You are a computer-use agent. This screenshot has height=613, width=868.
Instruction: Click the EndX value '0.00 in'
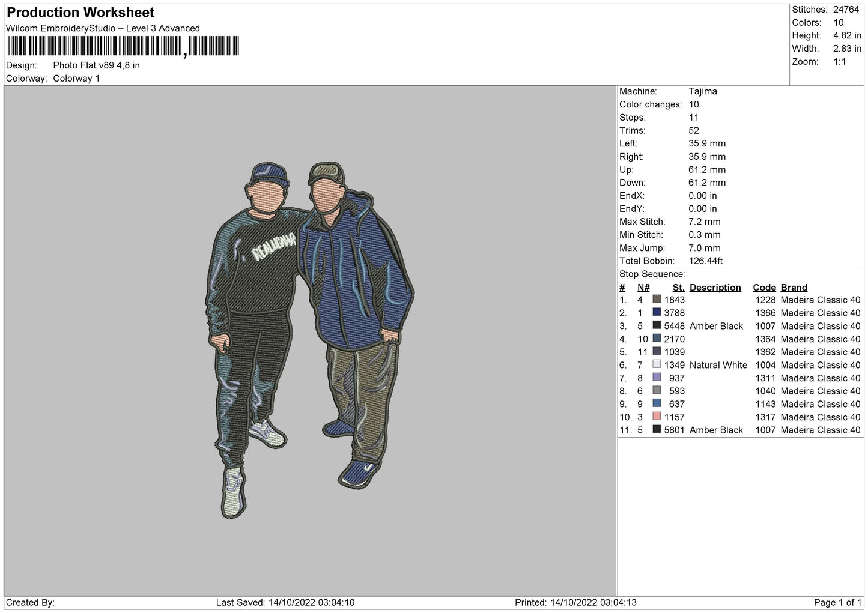[703, 196]
